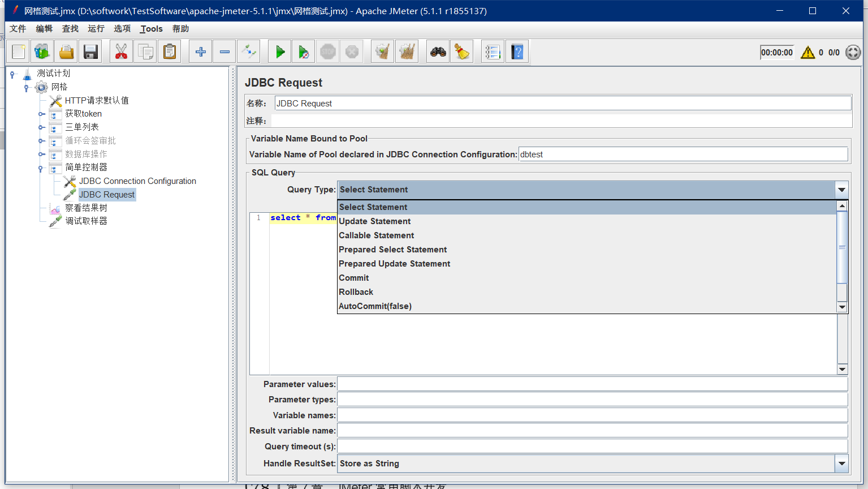This screenshot has height=489, width=868.
Task: Choose AutoCommit(false) option
Action: (587, 306)
